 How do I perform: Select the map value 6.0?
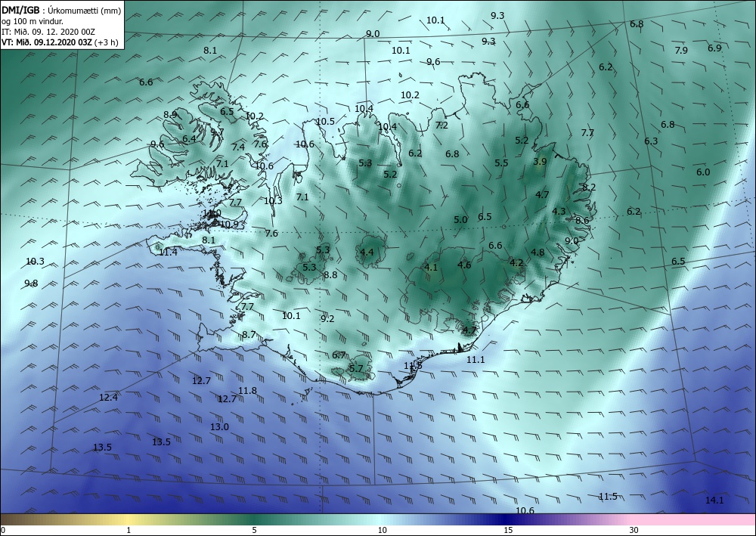click(703, 172)
